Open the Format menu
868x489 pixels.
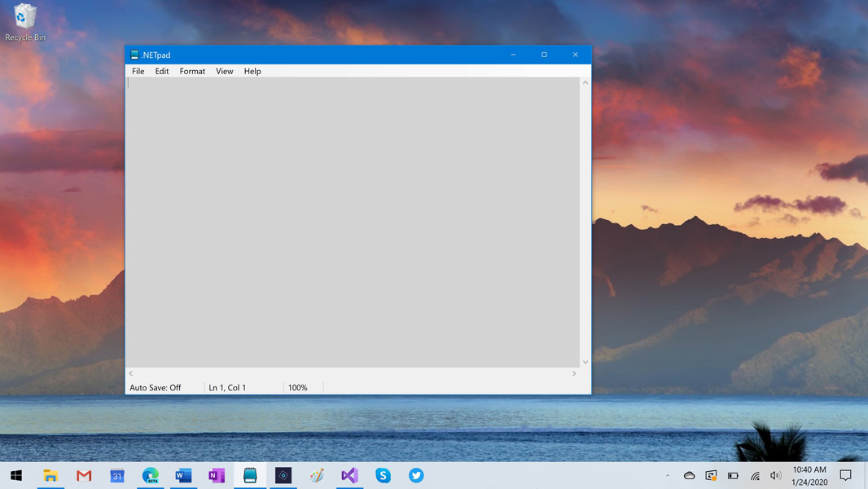point(192,72)
